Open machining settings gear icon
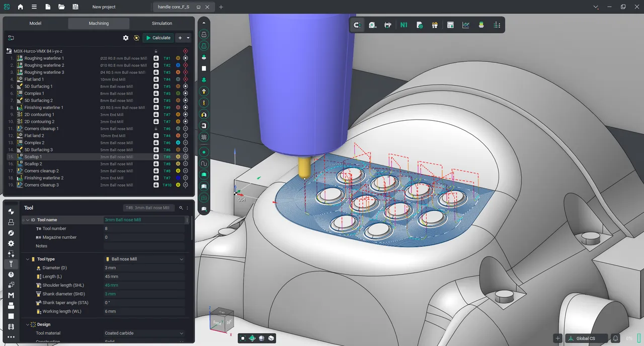The height and width of the screenshot is (346, 644). coord(126,38)
